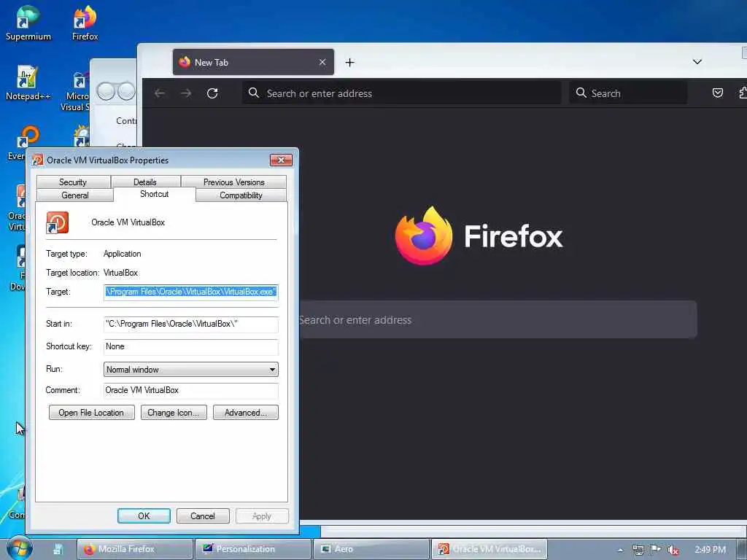
Task: Focus the Firefox address bar
Action: tap(401, 93)
